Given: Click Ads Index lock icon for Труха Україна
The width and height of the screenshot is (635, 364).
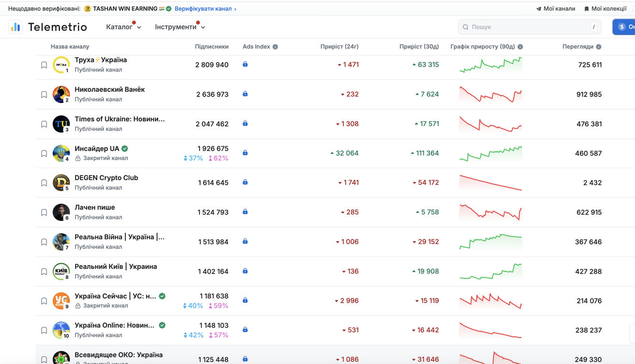Looking at the screenshot, I should pos(245,64).
